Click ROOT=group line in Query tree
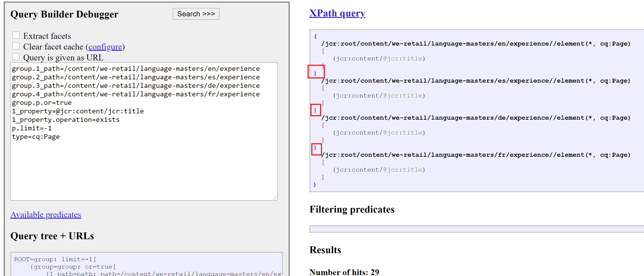 pyautogui.click(x=55, y=259)
